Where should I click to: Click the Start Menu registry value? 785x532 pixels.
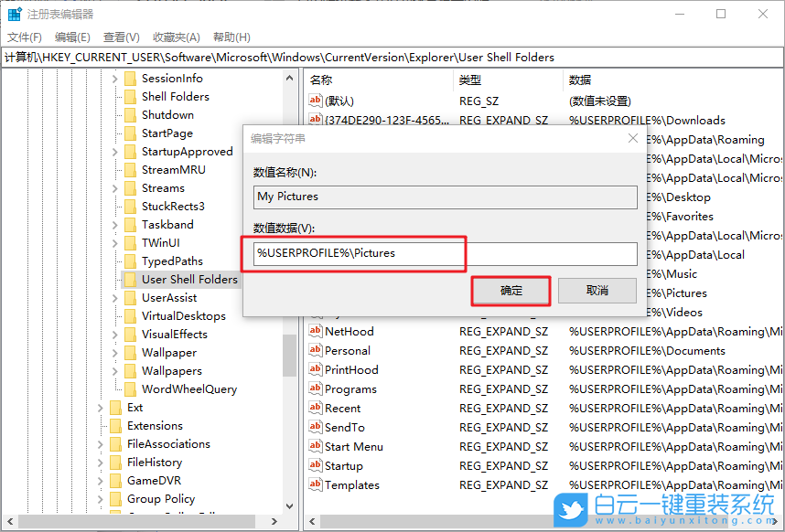tap(353, 446)
